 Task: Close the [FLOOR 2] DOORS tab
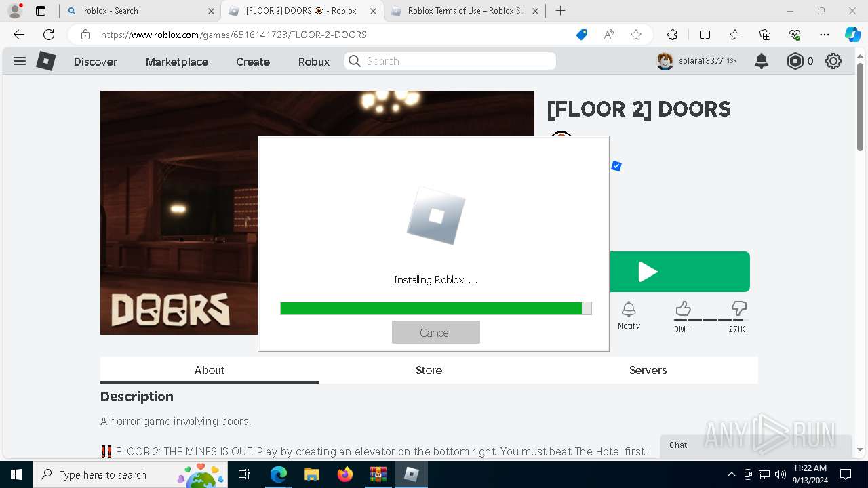(373, 11)
